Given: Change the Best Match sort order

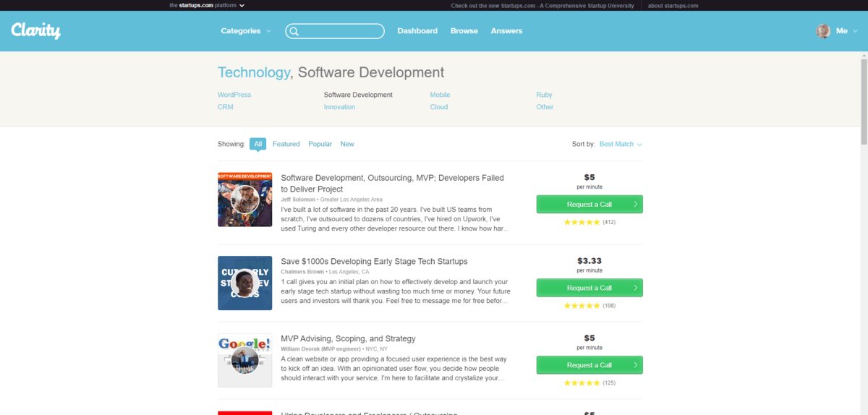Looking at the screenshot, I should [x=621, y=144].
